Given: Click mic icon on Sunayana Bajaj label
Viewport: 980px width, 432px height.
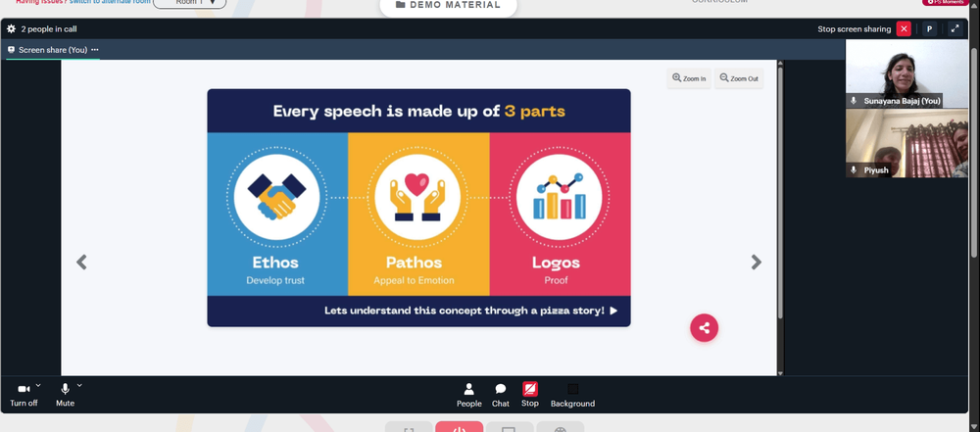Looking at the screenshot, I should coord(854,101).
